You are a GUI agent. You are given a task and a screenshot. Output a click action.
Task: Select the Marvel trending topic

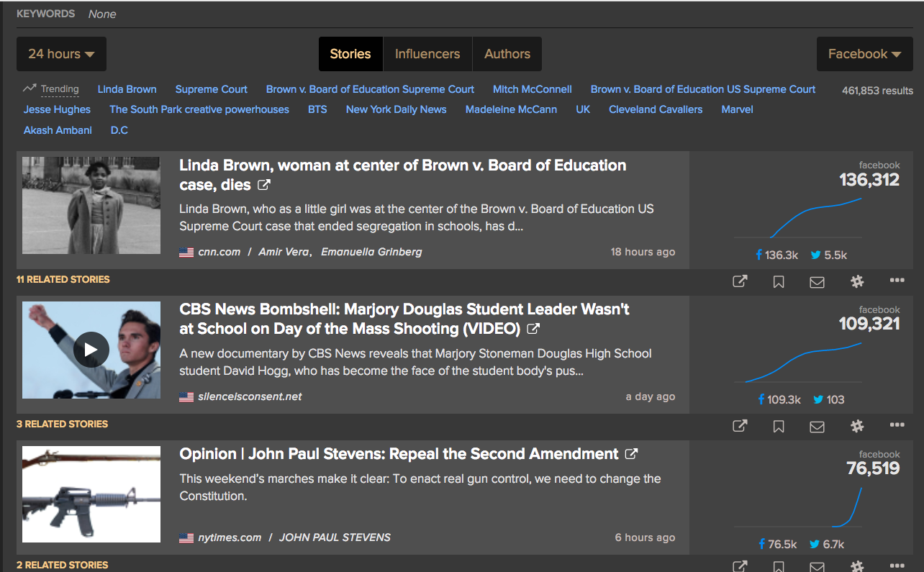[738, 109]
